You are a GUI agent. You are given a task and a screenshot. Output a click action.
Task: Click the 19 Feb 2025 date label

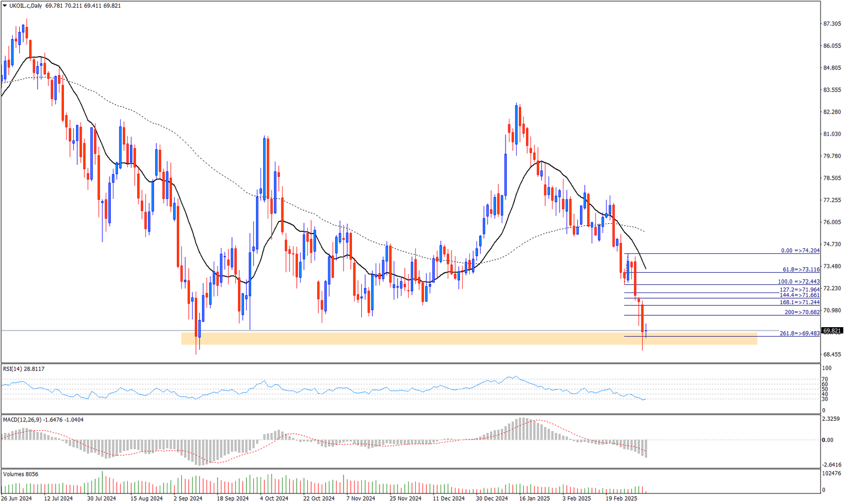tap(621, 498)
